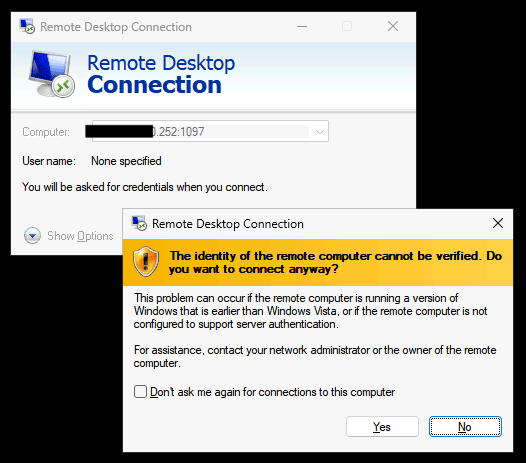This screenshot has width=526, height=463.
Task: Open the Computer address dropdown arrow
Action: point(320,132)
